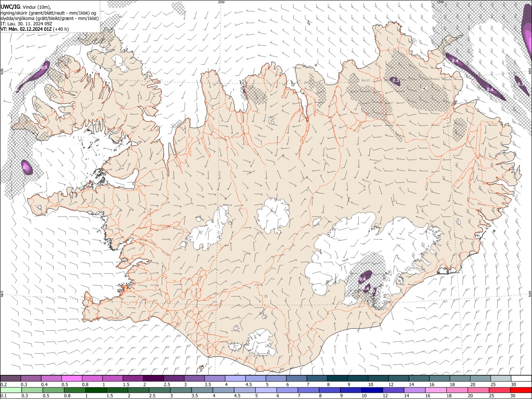Select the dark teal 8 snow legend swatch
Image resolution: width=532 pixels, height=399 pixels.
tap(337, 378)
